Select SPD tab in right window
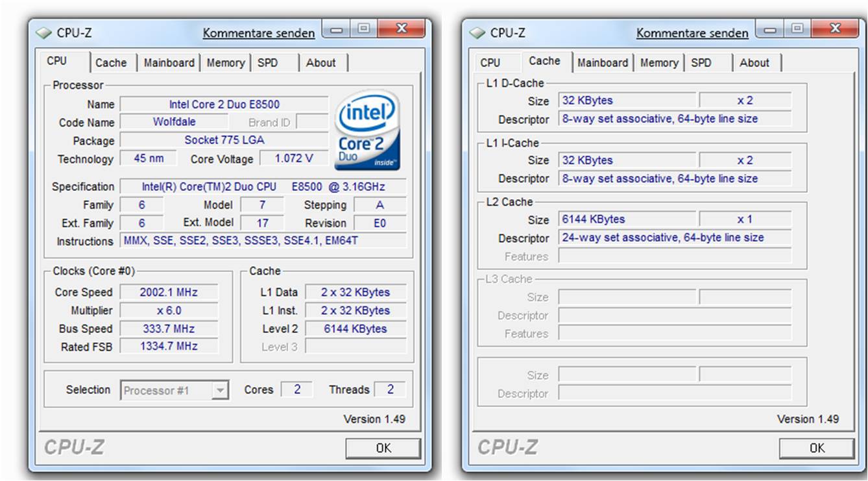868x481 pixels. 701,63
